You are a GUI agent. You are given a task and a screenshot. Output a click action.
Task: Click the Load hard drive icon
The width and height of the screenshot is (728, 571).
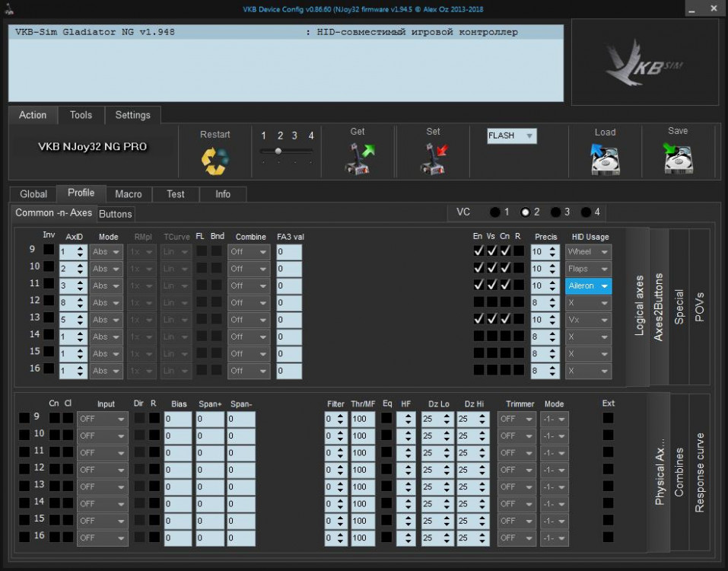point(605,159)
